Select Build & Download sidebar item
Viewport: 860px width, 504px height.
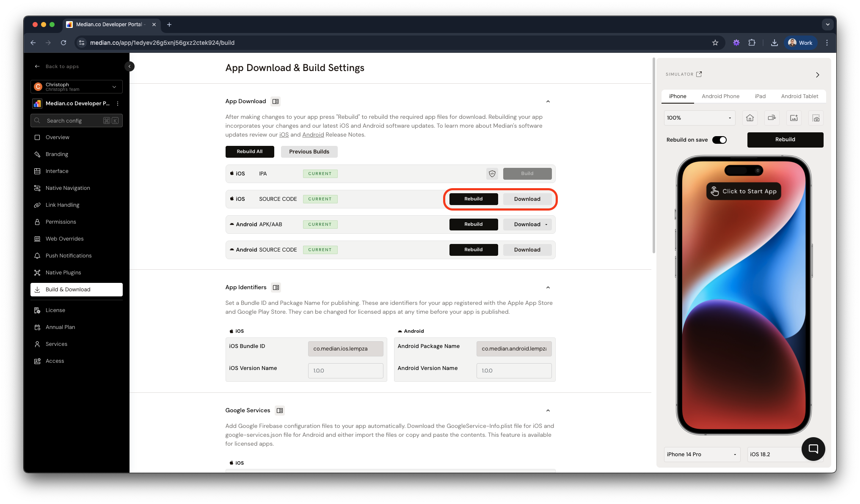tap(76, 290)
